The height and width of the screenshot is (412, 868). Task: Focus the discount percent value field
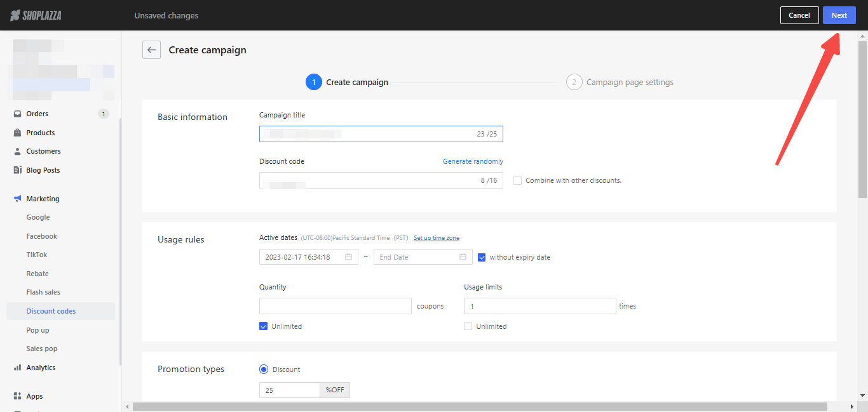tap(290, 390)
